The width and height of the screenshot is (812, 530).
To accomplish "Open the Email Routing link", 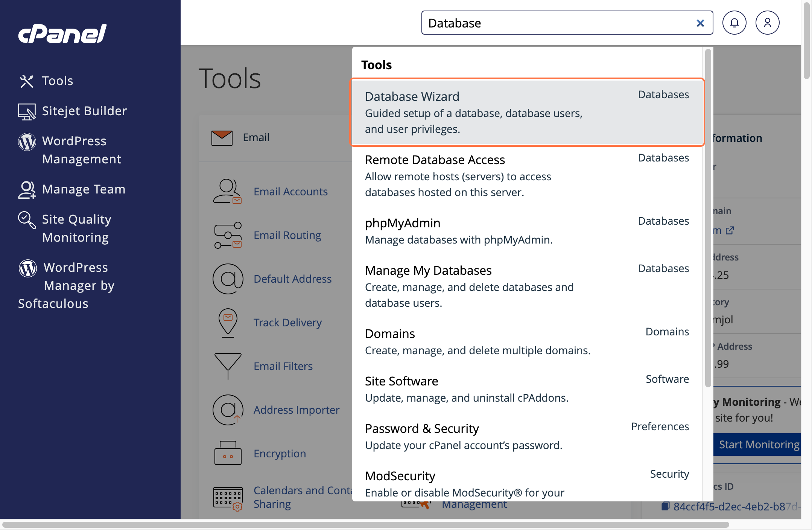I will [287, 235].
